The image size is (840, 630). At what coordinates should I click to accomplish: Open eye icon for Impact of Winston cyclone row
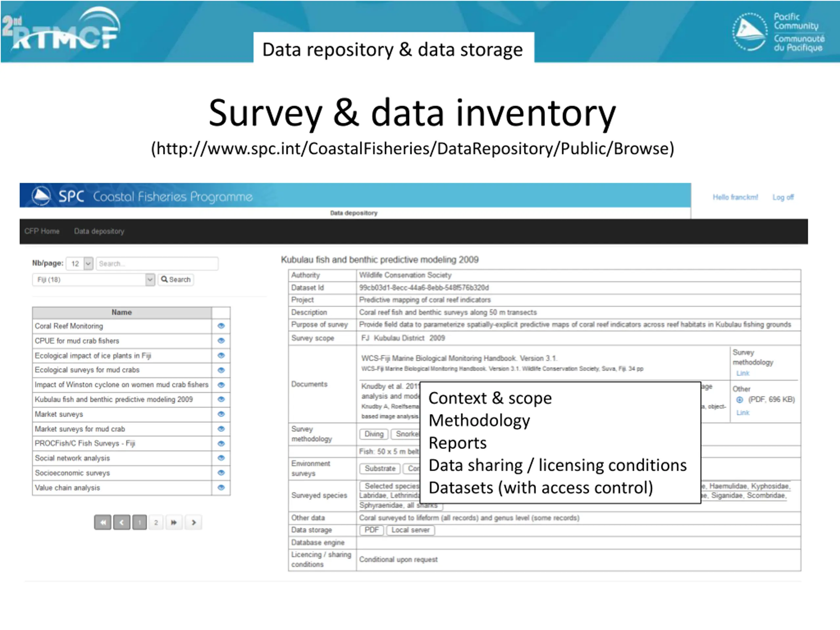221,385
